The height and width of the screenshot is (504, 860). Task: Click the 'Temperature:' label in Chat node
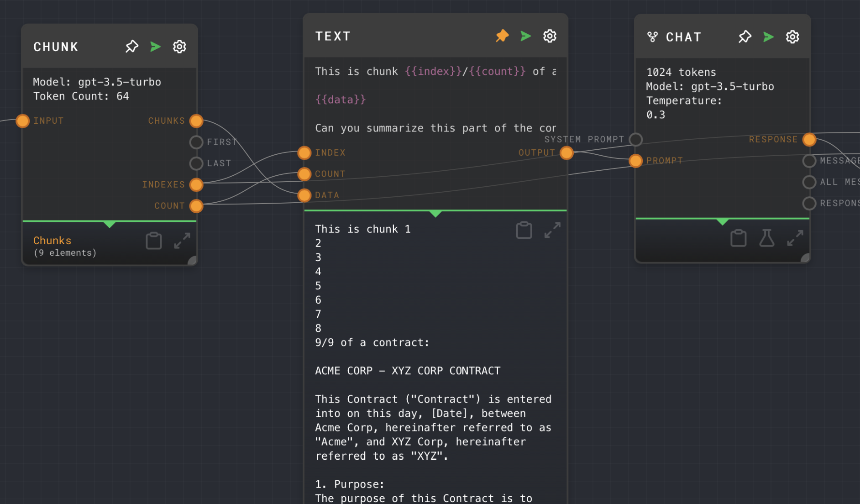click(x=684, y=100)
